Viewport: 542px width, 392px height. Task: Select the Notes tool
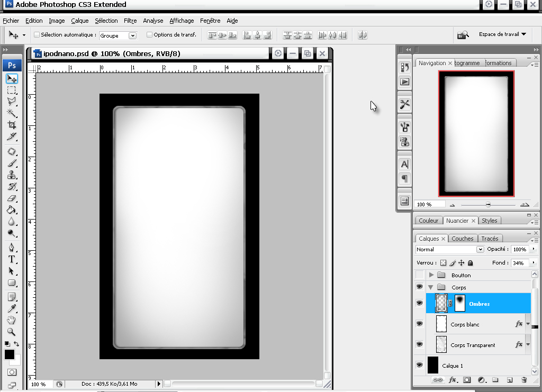pyautogui.click(x=12, y=297)
